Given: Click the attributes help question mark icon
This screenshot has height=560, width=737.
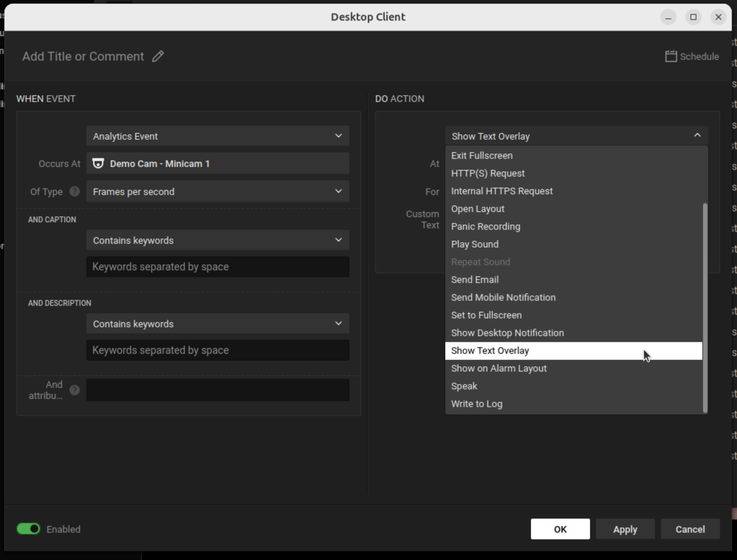Looking at the screenshot, I should tap(75, 390).
